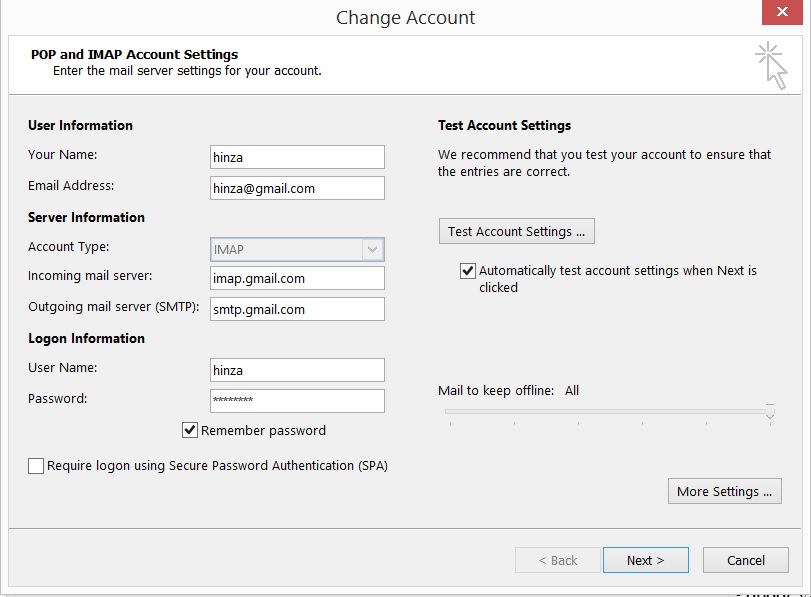Click the Next button
Screen dimensions: 811x597
(x=645, y=560)
